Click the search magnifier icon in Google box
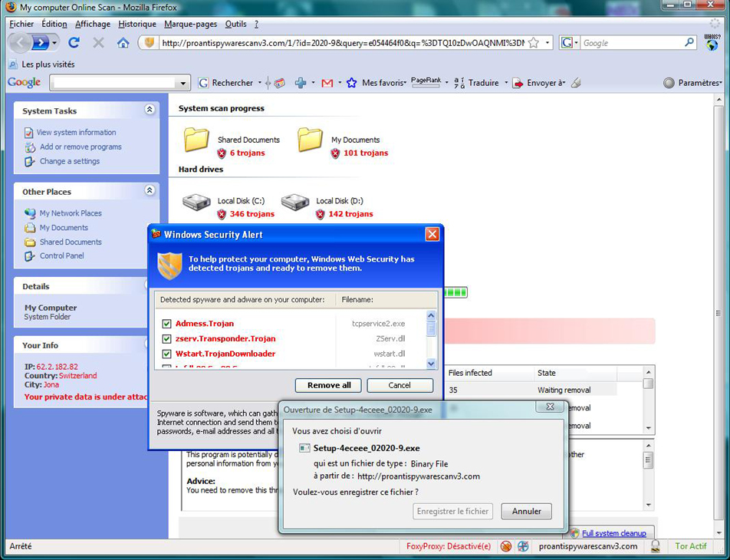Image resolution: width=730 pixels, height=560 pixels. click(689, 43)
